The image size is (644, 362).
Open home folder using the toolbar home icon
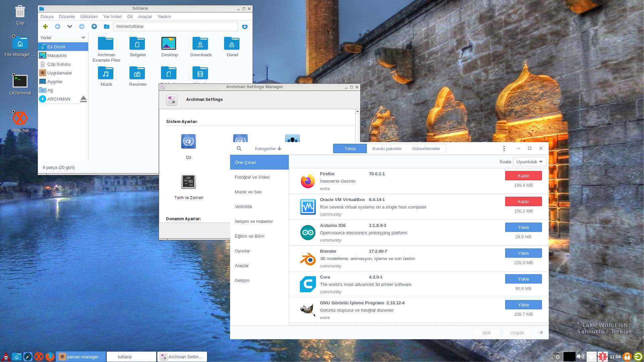(x=107, y=26)
